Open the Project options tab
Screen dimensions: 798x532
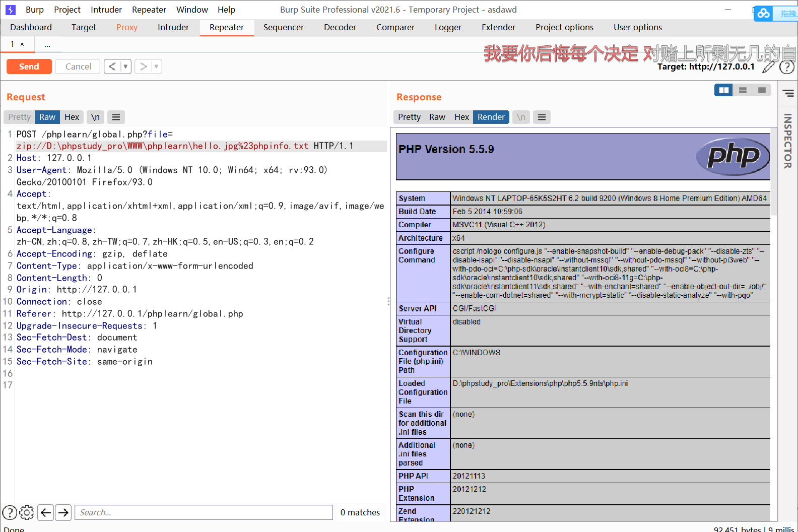(564, 27)
